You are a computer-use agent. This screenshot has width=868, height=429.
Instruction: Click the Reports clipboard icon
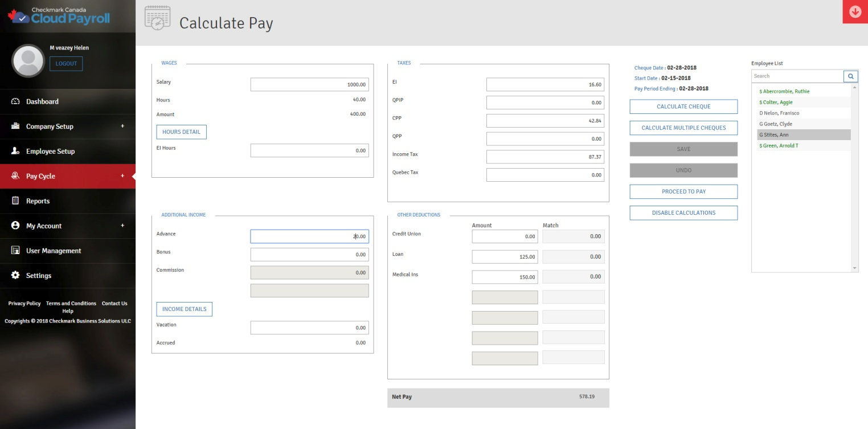click(x=15, y=201)
